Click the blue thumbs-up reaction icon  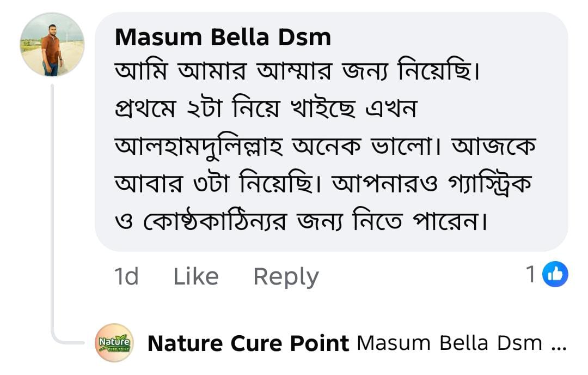pos(556,275)
